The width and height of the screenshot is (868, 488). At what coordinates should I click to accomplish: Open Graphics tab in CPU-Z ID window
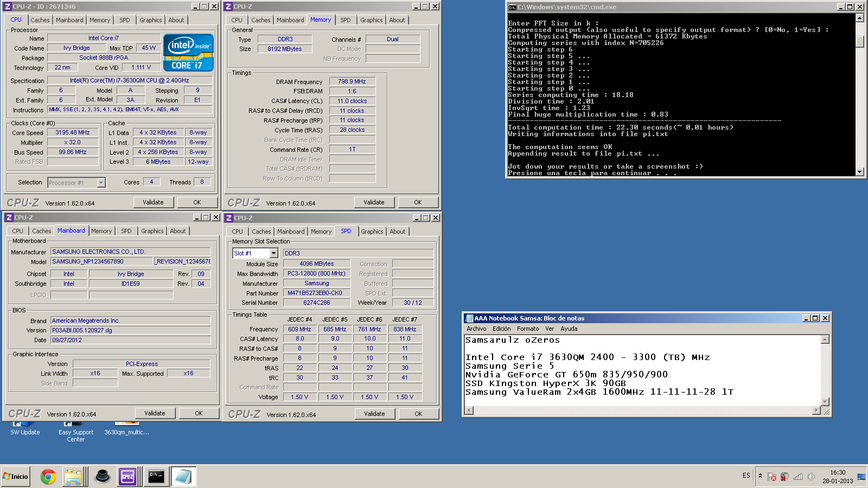tap(151, 20)
